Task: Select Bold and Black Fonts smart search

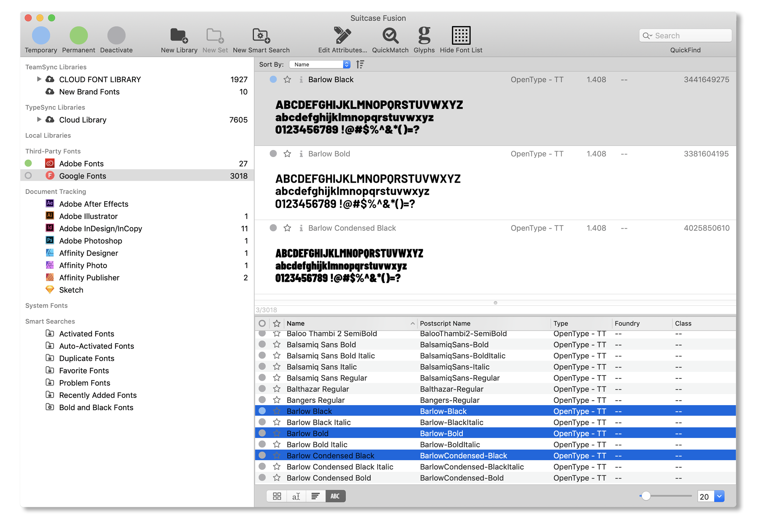Action: [96, 407]
